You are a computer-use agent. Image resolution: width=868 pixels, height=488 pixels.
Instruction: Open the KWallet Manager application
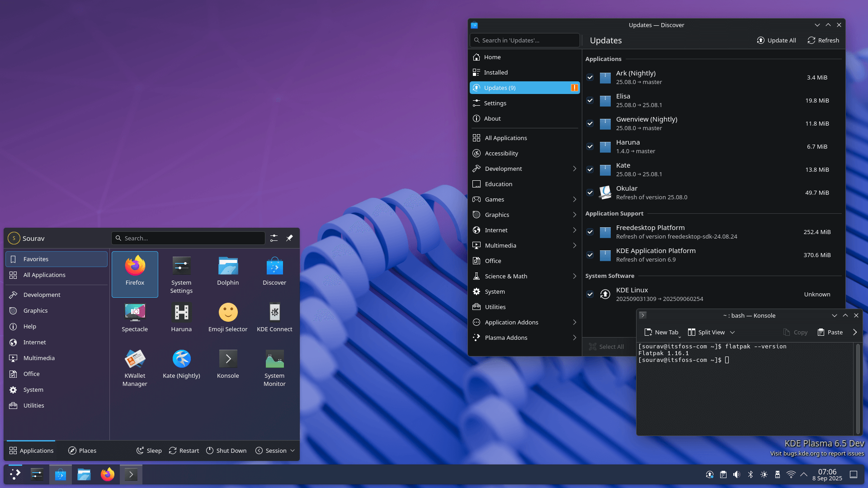pos(135,361)
